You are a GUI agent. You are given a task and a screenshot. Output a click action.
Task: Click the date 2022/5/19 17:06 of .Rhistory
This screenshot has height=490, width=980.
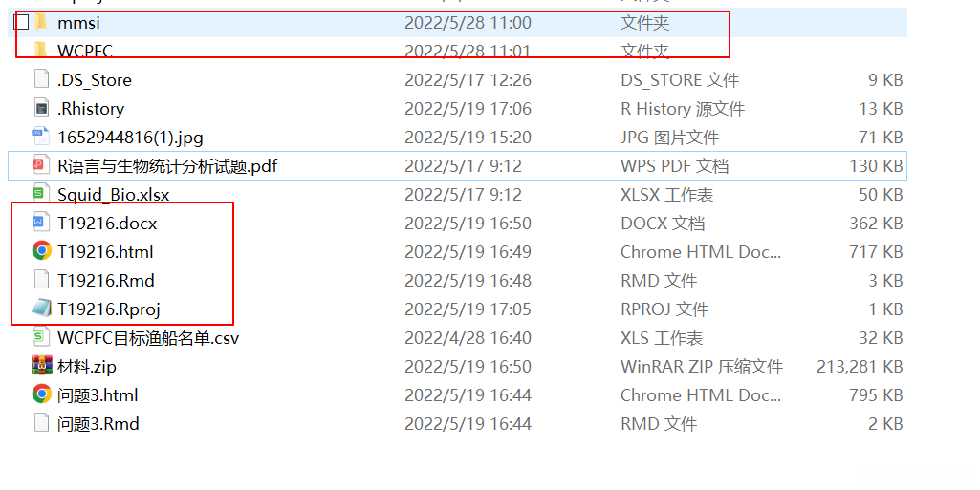468,109
